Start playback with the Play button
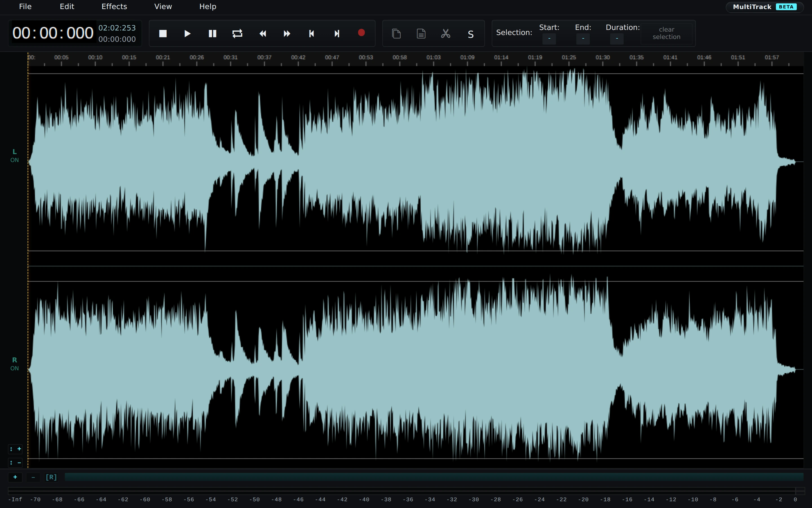 187,34
